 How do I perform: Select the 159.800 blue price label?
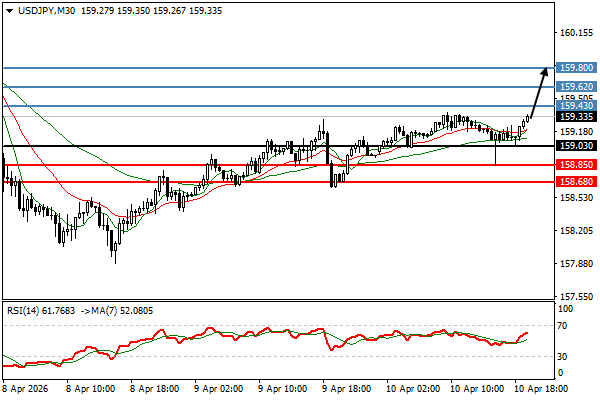[576, 68]
